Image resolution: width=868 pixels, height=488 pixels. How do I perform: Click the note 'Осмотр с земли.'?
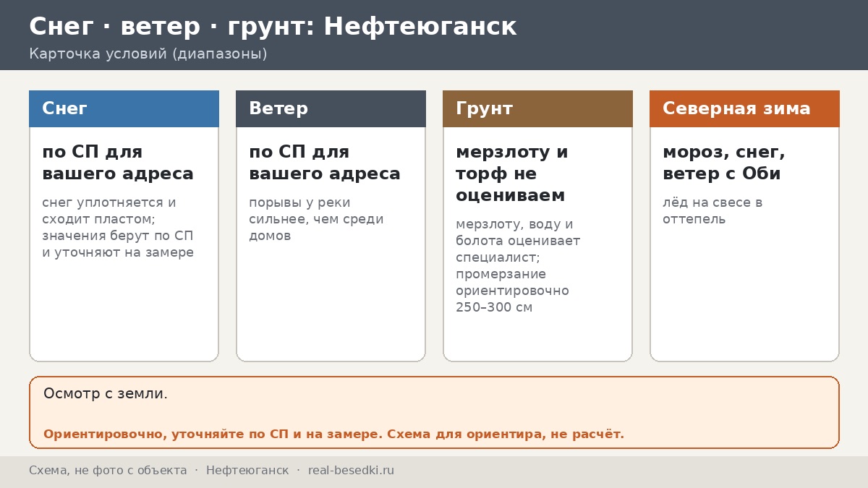tap(106, 394)
